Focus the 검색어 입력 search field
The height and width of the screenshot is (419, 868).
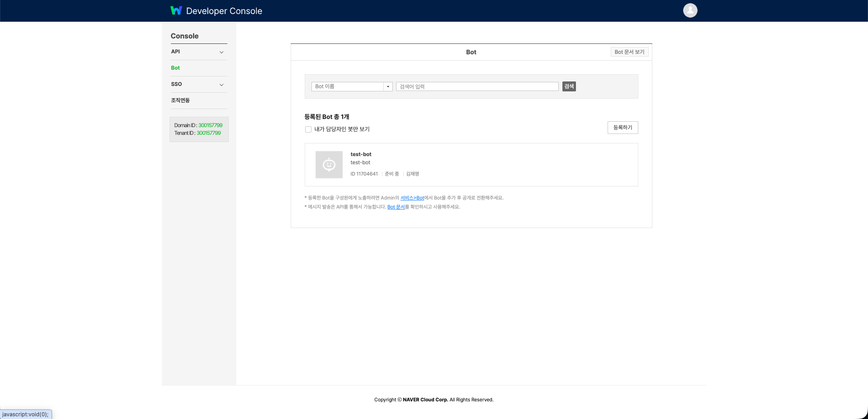477,86
